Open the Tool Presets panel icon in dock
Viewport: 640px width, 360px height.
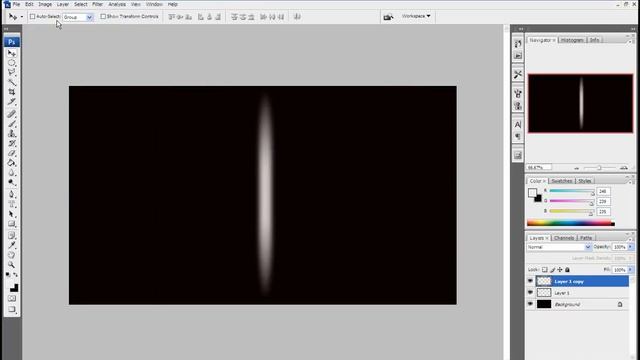coord(518,74)
